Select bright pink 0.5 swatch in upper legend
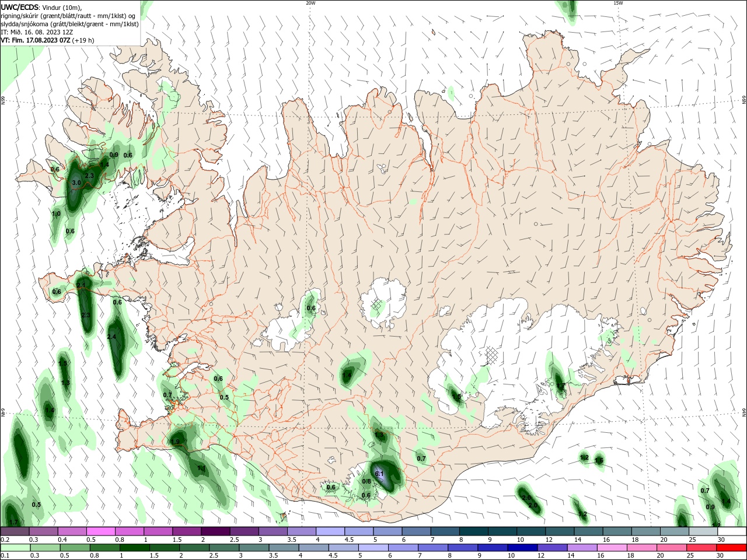 (x=101, y=531)
